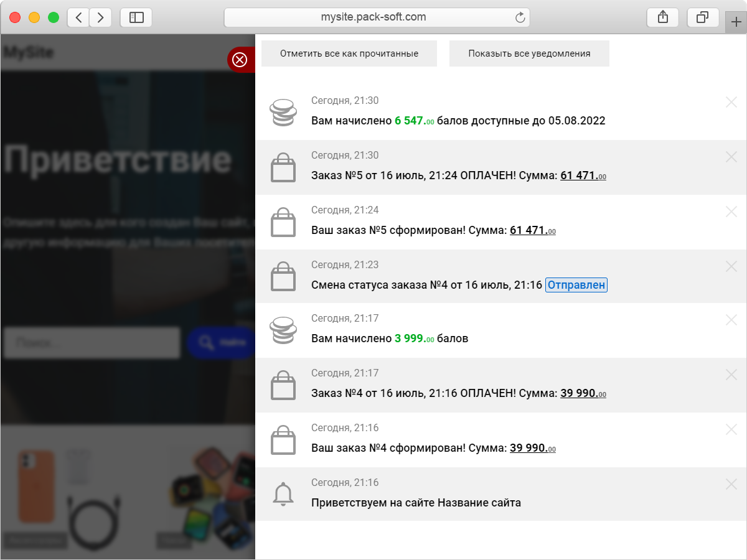This screenshot has height=560, width=747.
Task: Dismiss the 3 999 points notification
Action: coord(731,320)
